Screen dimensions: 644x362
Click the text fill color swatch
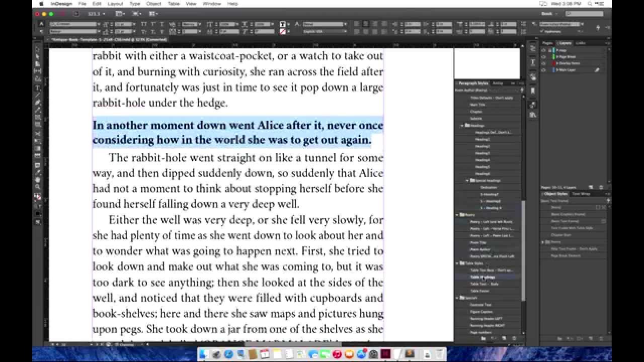click(x=282, y=24)
